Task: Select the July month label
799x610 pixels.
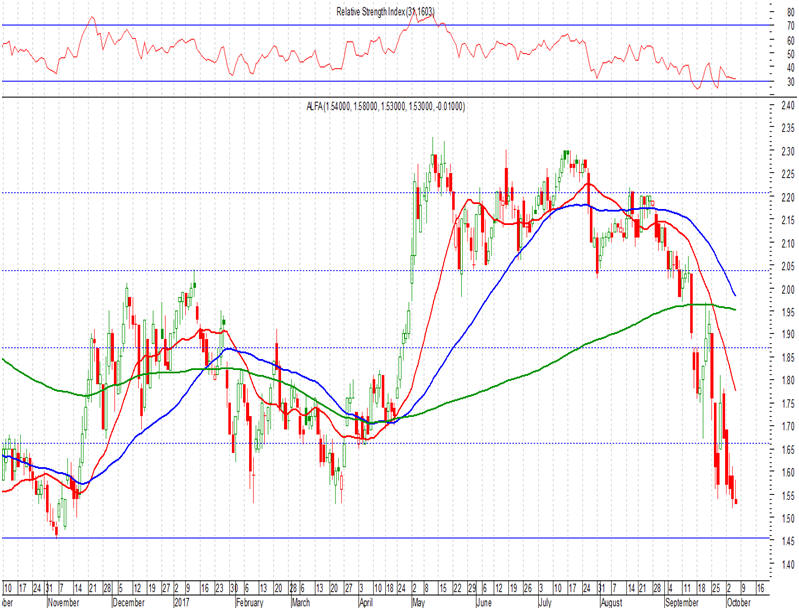Action: click(x=545, y=602)
